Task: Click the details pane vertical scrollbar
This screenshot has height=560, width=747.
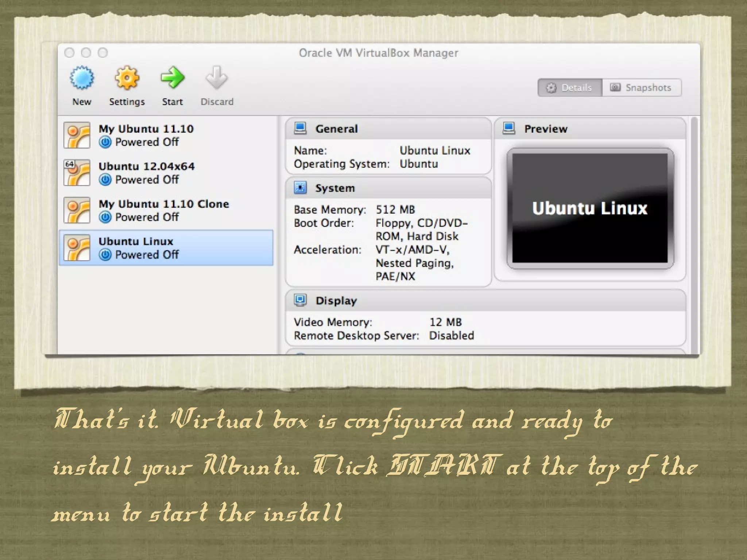Action: point(694,233)
